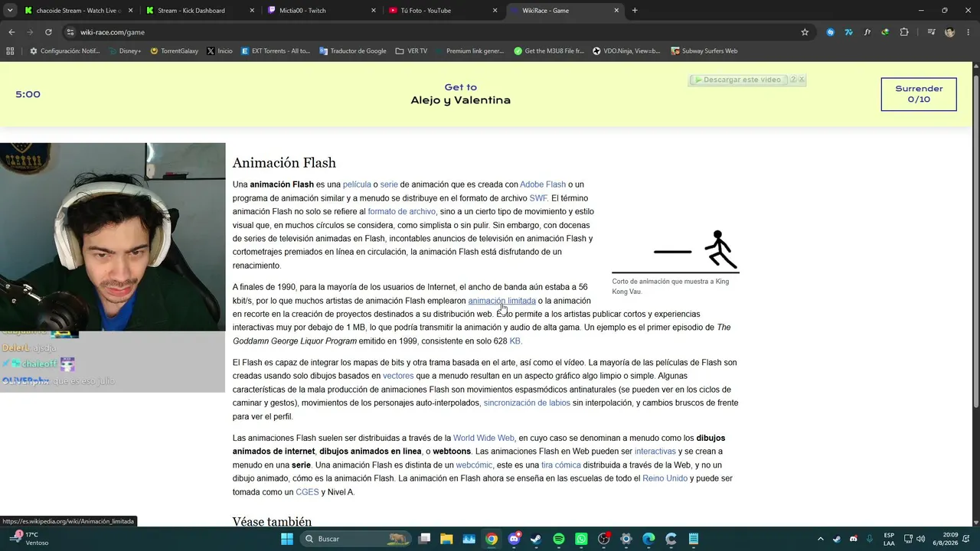Open Spotify from the taskbar
Screen dimensions: 980x551
coord(559,539)
